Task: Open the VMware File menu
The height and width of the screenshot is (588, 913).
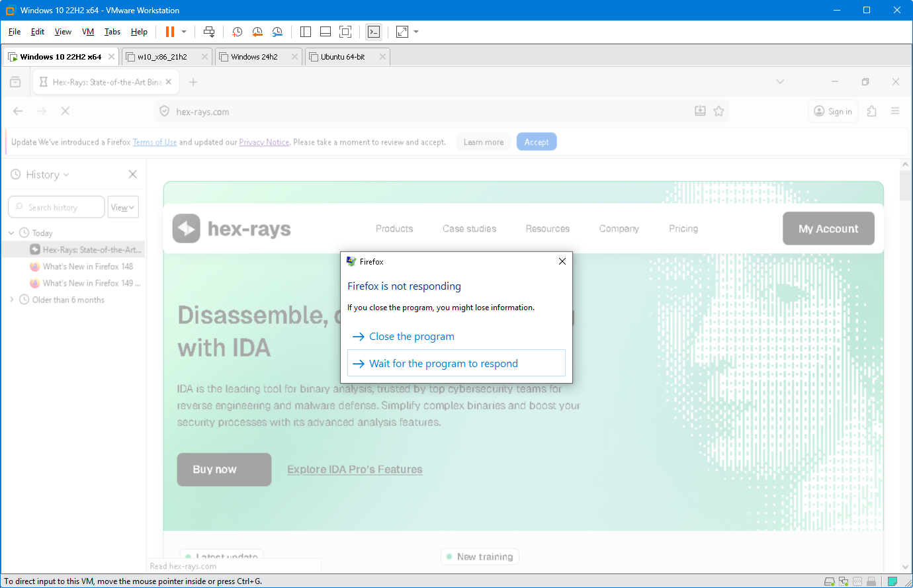Action: [x=15, y=32]
